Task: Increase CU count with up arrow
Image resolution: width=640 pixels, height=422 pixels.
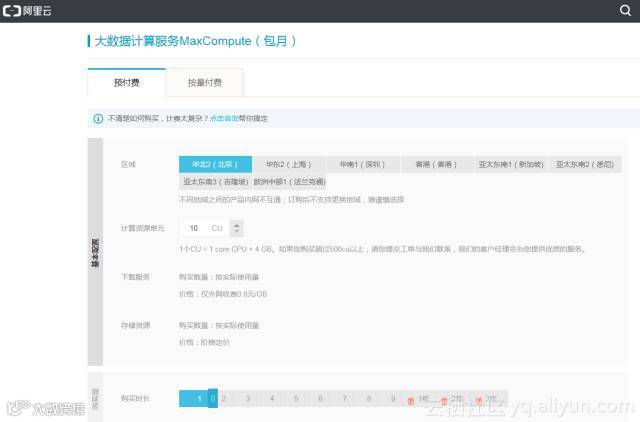Action: coord(236,224)
